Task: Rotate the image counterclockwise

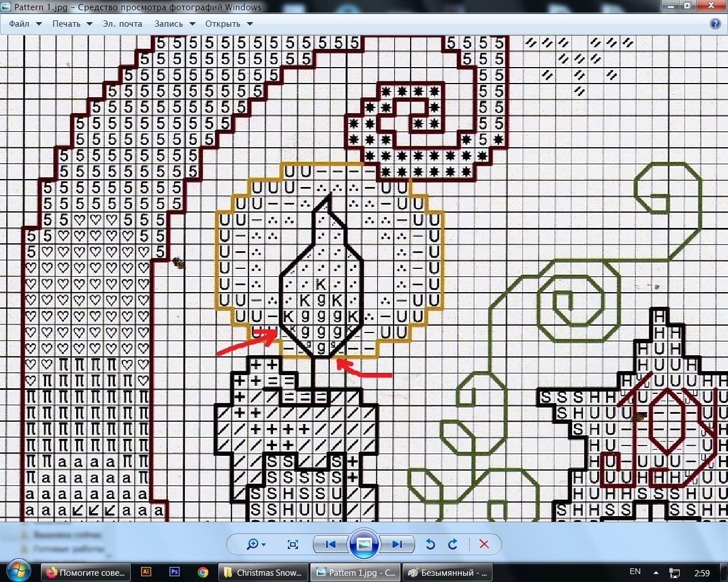Action: pos(431,544)
